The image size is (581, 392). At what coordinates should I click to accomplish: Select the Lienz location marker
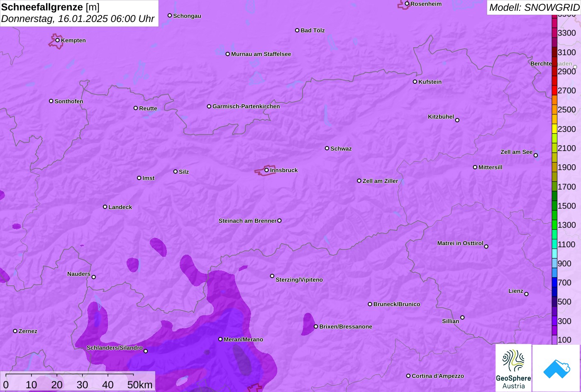(x=527, y=294)
